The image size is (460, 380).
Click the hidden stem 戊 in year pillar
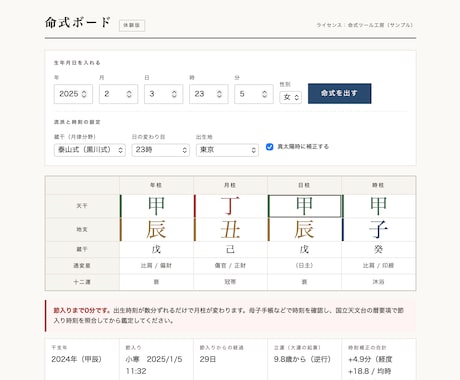click(x=156, y=249)
